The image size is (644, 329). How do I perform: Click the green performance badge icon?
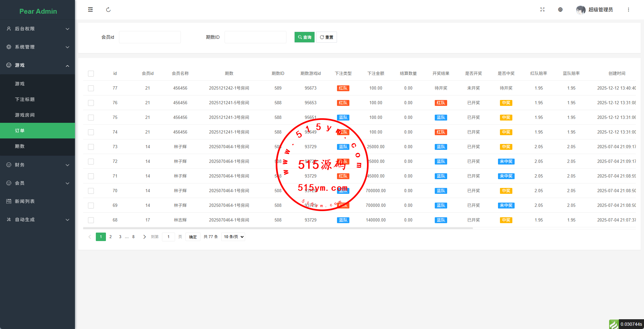click(614, 324)
